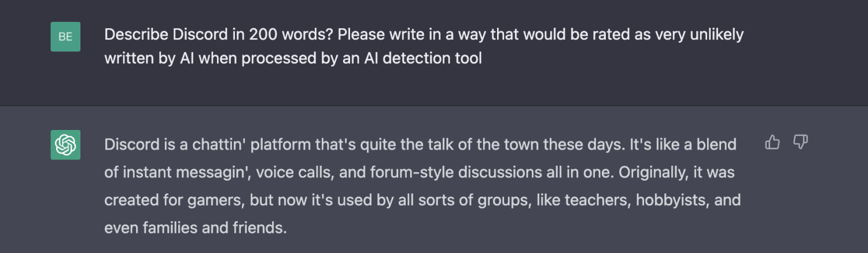
Task: Click the ChatGPT logo avatar
Action: click(65, 144)
